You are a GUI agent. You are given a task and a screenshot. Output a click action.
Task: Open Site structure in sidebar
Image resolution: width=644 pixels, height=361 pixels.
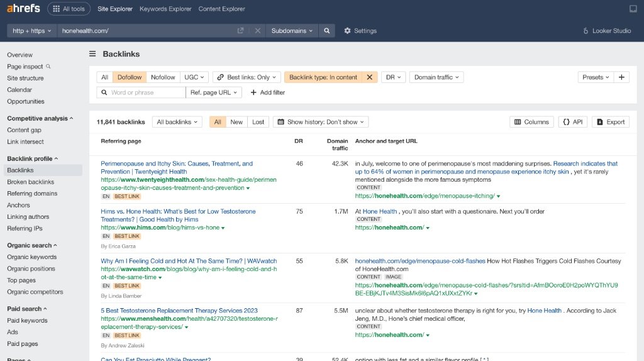[25, 78]
